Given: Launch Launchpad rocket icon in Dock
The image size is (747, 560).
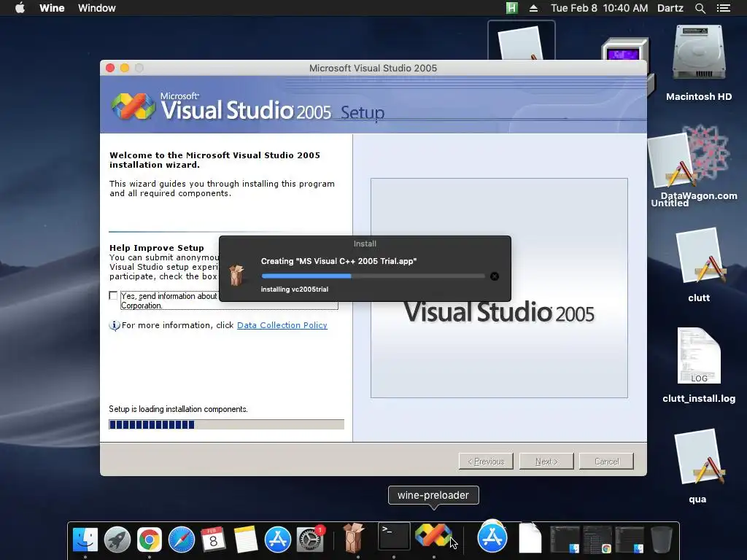Looking at the screenshot, I should [x=117, y=540].
